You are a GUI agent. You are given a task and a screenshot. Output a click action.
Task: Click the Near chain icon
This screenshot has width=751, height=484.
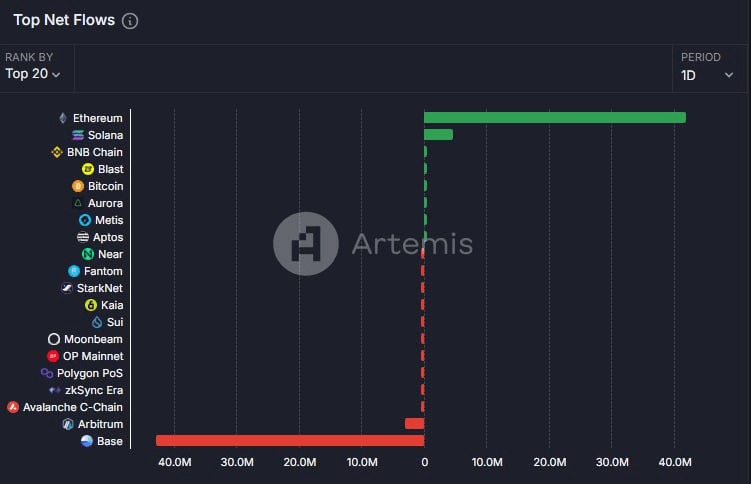(x=88, y=254)
